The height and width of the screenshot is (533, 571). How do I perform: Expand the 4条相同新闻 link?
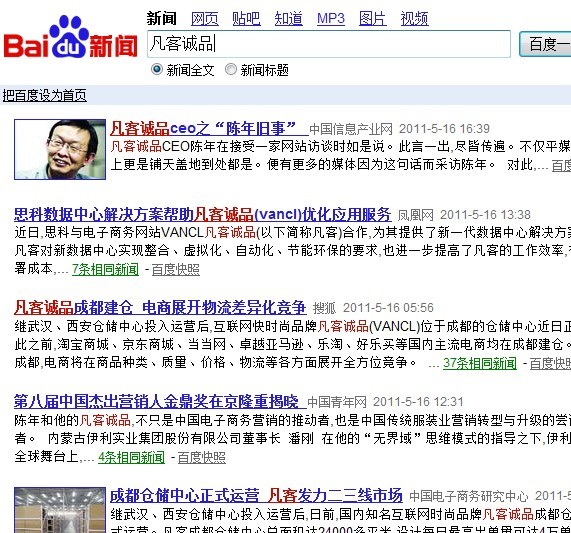tap(131, 457)
